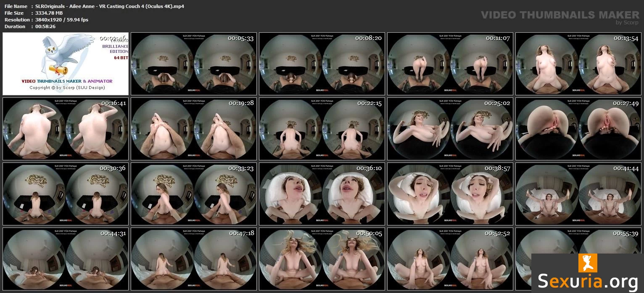Viewport: 644px width, 293px height.
Task: Select the thumbnail timestamped 00:47:18
Action: coord(193,259)
